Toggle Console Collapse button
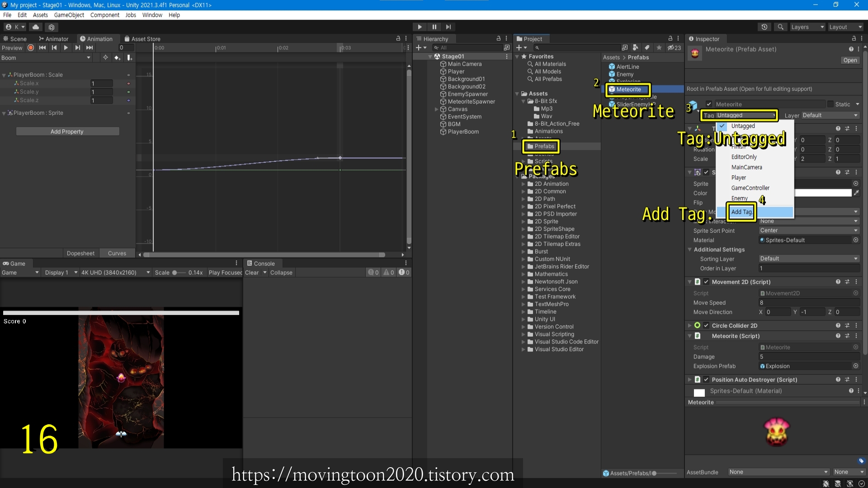Image resolution: width=868 pixels, height=488 pixels. pos(281,272)
